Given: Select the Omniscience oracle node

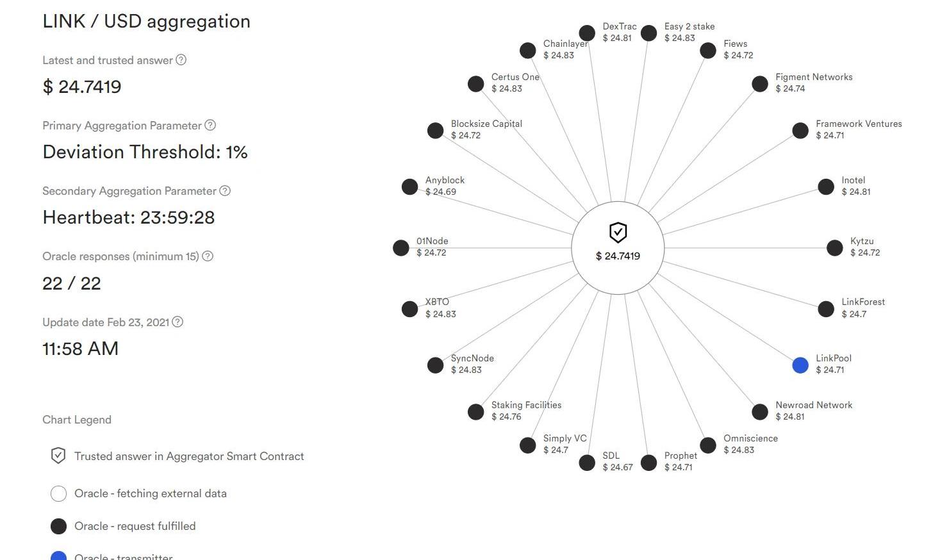Looking at the screenshot, I should click(708, 445).
